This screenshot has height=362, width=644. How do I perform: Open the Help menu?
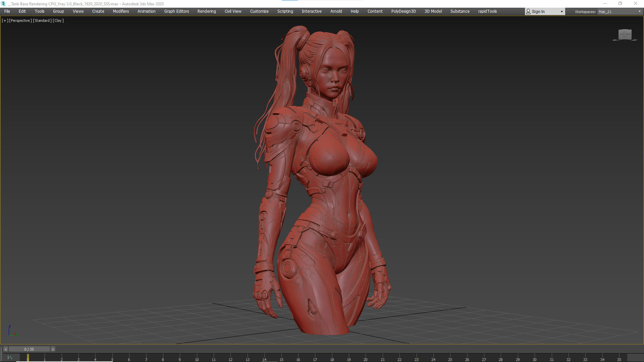point(355,11)
